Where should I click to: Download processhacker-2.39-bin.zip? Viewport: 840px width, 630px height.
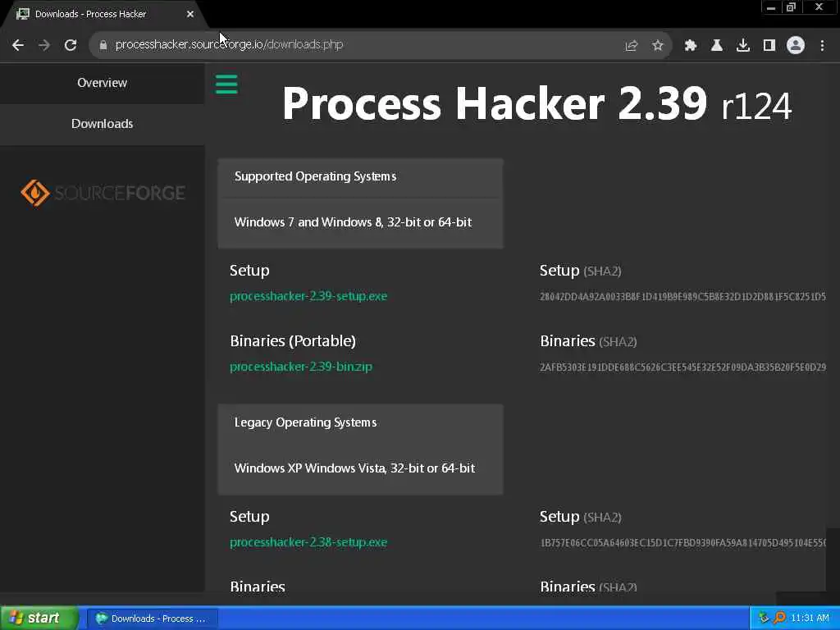[301, 367]
